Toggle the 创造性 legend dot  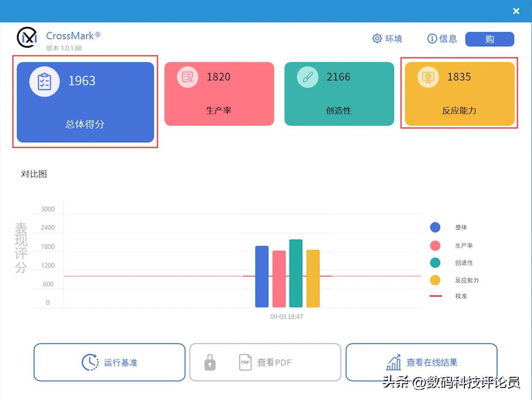pos(435,263)
